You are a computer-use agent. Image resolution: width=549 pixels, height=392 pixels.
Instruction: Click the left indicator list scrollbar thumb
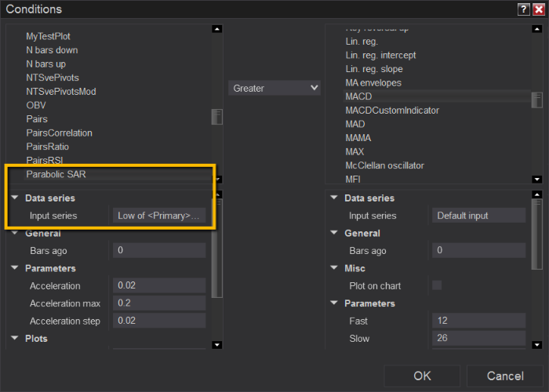[x=217, y=117]
